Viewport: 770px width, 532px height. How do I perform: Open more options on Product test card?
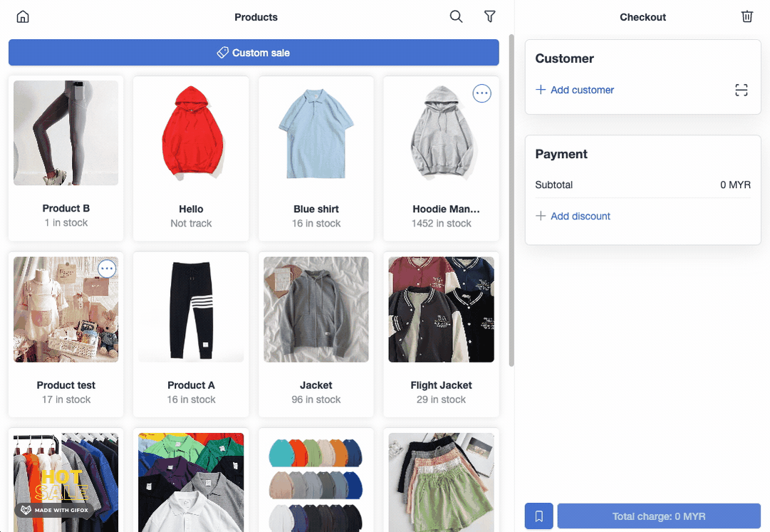pyautogui.click(x=107, y=269)
